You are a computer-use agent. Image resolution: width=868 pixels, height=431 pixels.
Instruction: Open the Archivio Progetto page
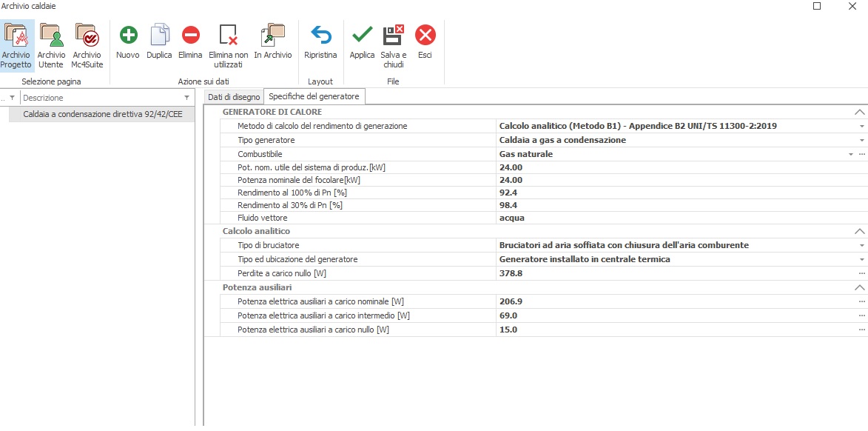point(16,44)
